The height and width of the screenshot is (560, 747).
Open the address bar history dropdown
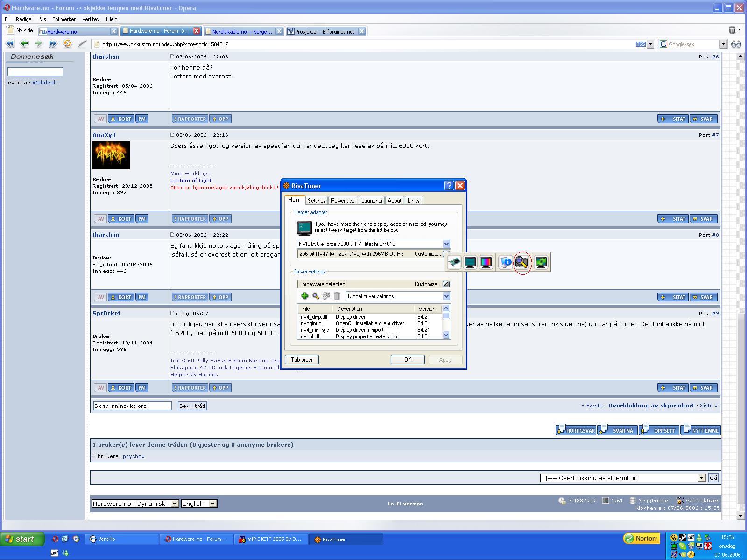(650, 44)
